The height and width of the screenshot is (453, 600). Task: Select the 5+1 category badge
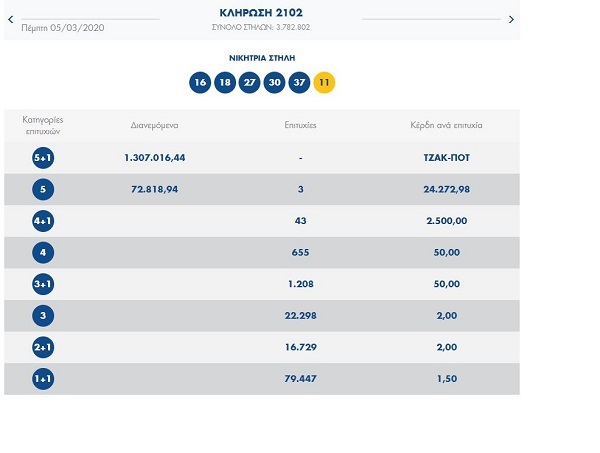tap(43, 158)
